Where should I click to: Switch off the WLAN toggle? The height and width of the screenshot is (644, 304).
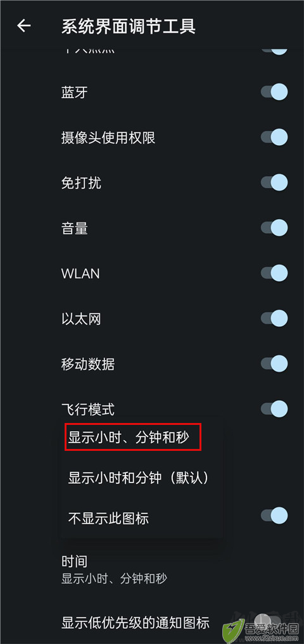click(x=274, y=273)
